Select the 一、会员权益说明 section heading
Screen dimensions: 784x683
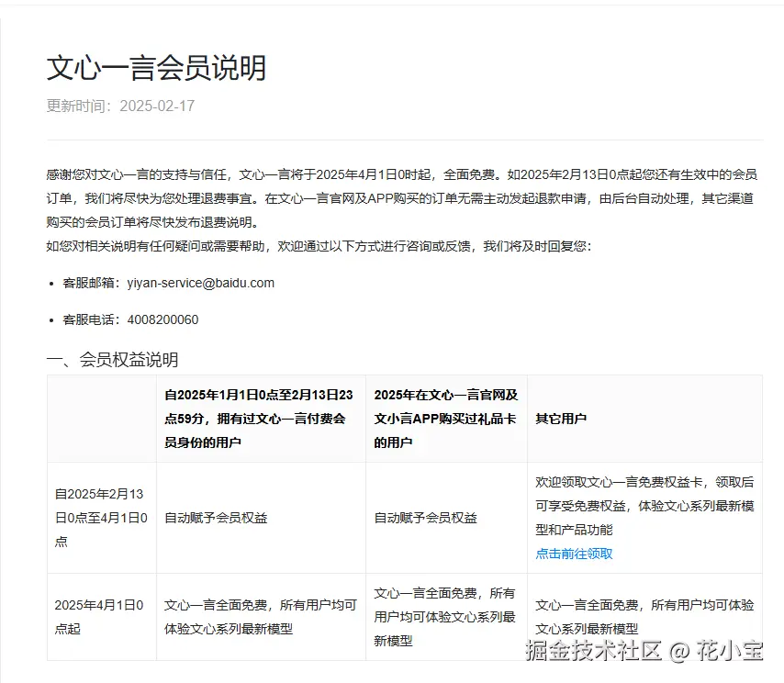pos(112,359)
